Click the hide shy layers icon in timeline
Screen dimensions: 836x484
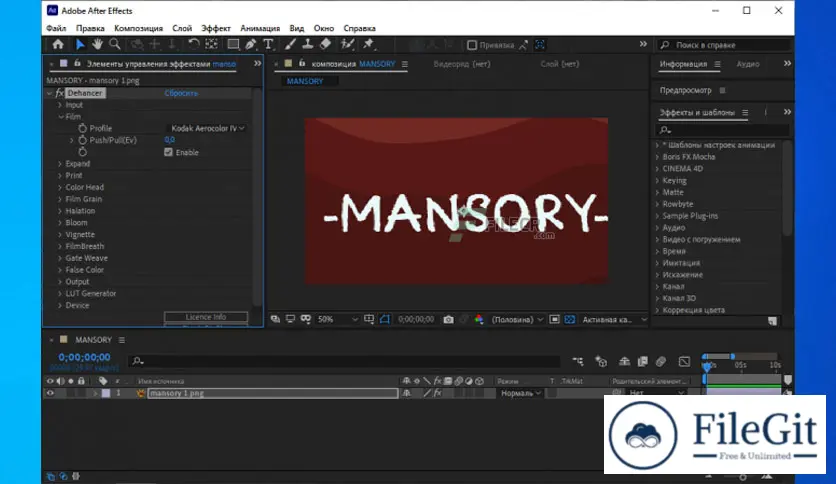[624, 361]
